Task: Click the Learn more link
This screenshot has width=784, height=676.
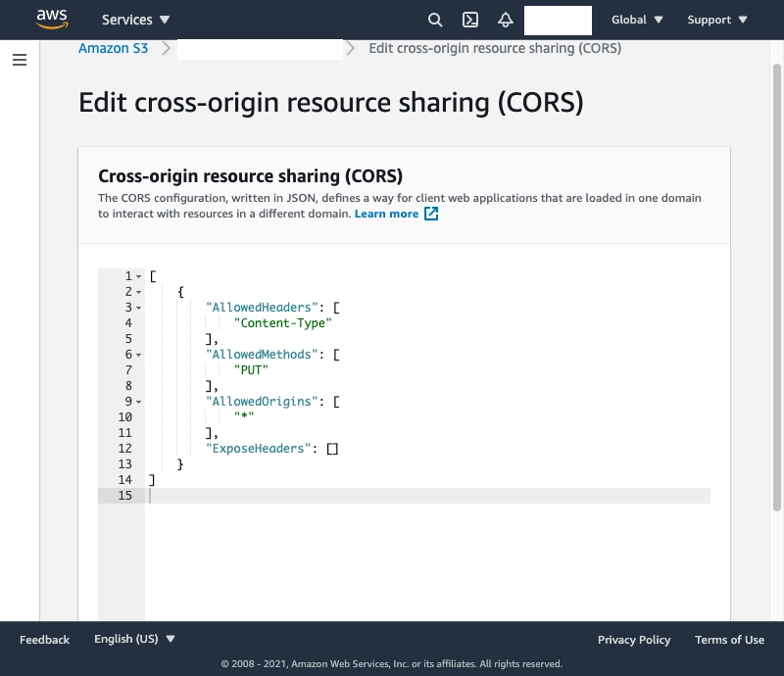Action: click(x=386, y=214)
